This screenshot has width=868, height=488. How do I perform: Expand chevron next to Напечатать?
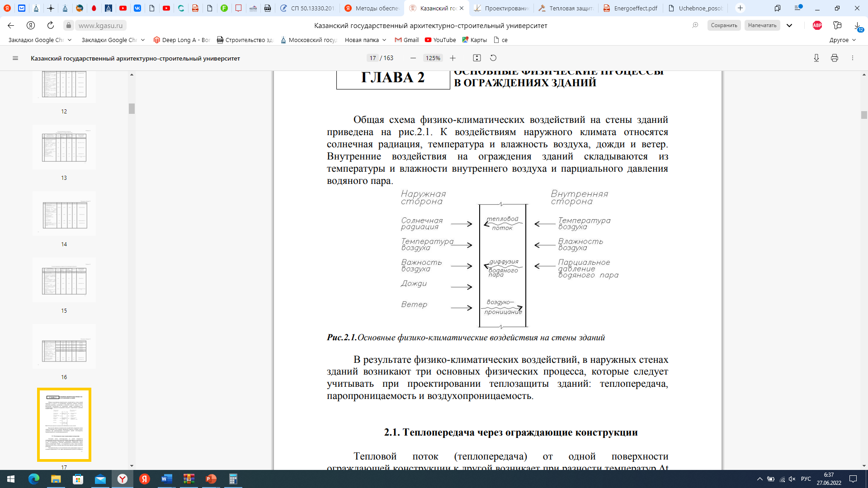[789, 25]
